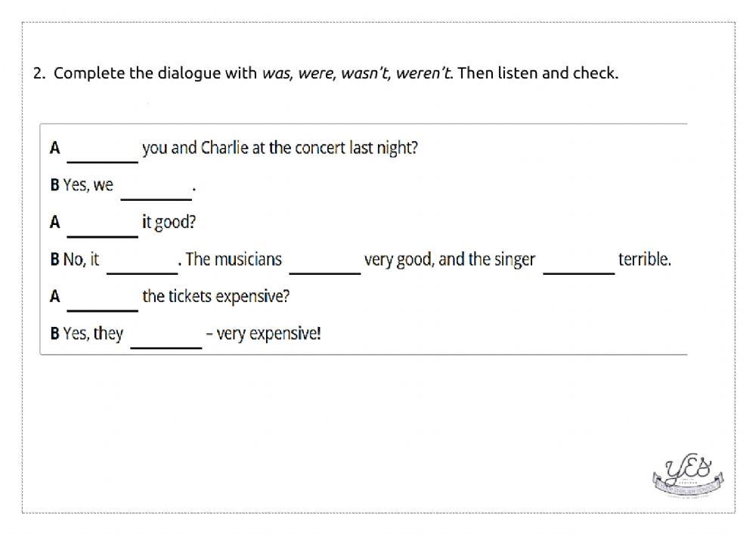Click the words "The musicians"
The width and height of the screenshot is (756, 534).
pos(234,260)
